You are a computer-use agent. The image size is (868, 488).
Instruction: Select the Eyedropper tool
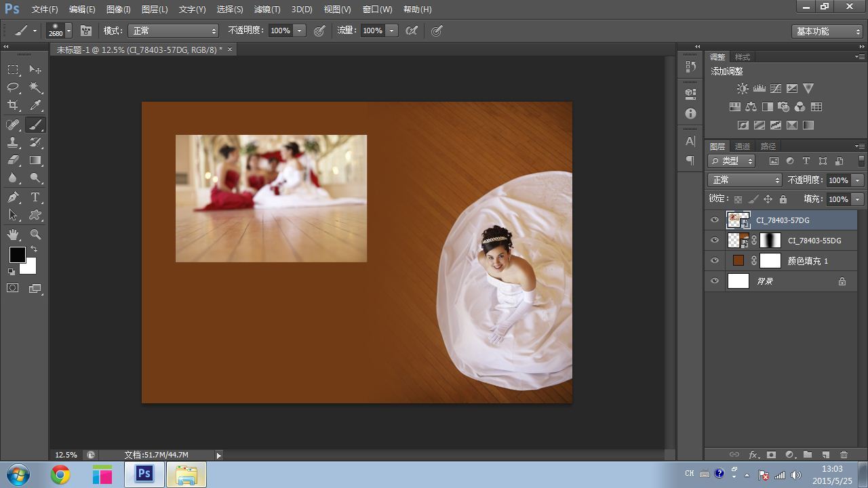[35, 105]
